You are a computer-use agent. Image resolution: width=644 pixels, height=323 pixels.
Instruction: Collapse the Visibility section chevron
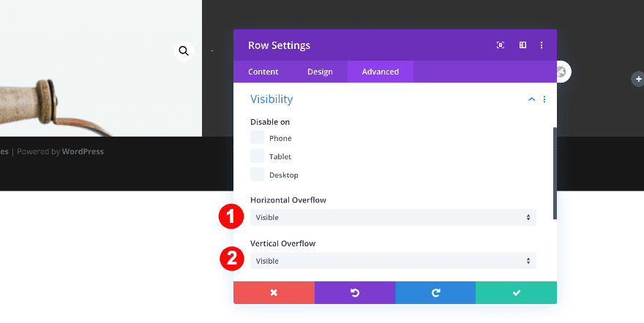click(x=531, y=99)
